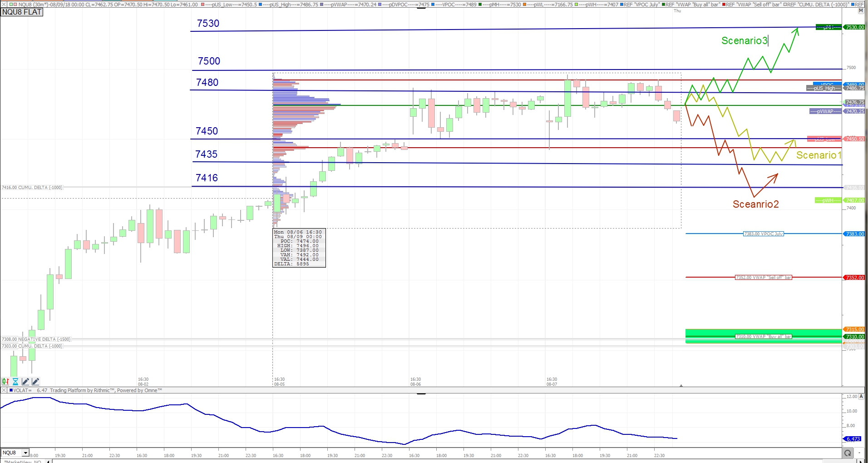Click the pVWAP legend swatch

[x=322, y=5]
